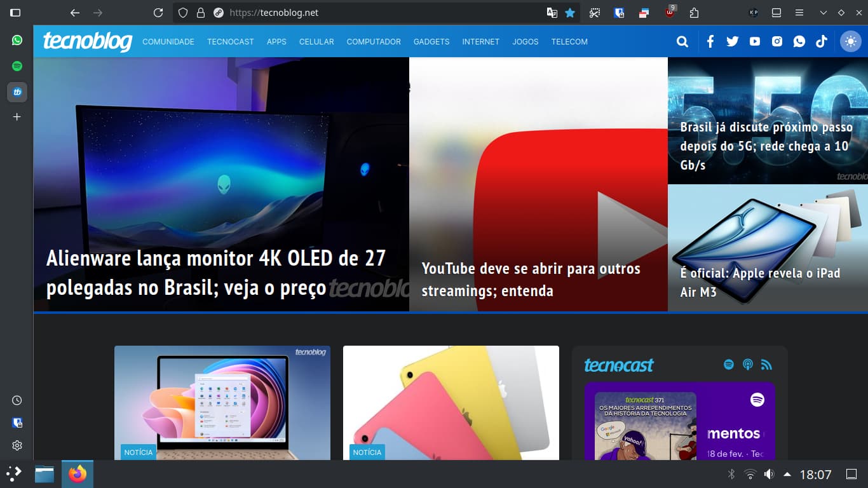Open the uBlock Origin extension icon
This screenshot has height=488, width=868.
(x=670, y=12)
